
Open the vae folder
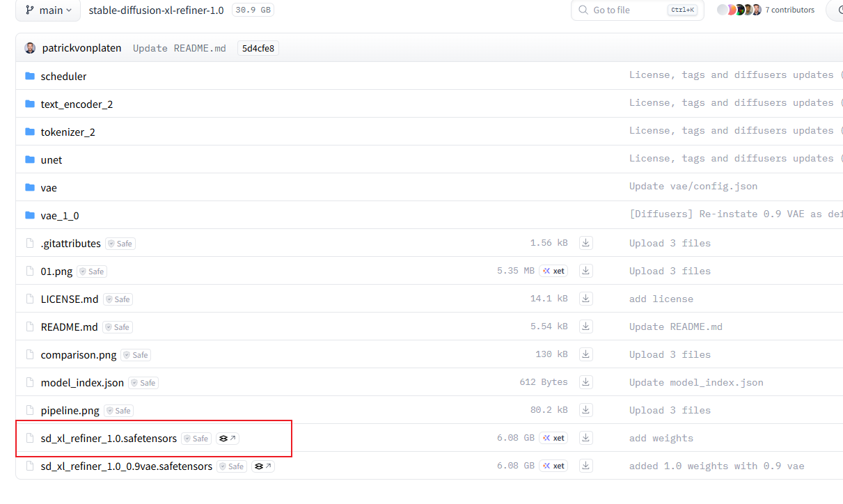[x=49, y=187]
